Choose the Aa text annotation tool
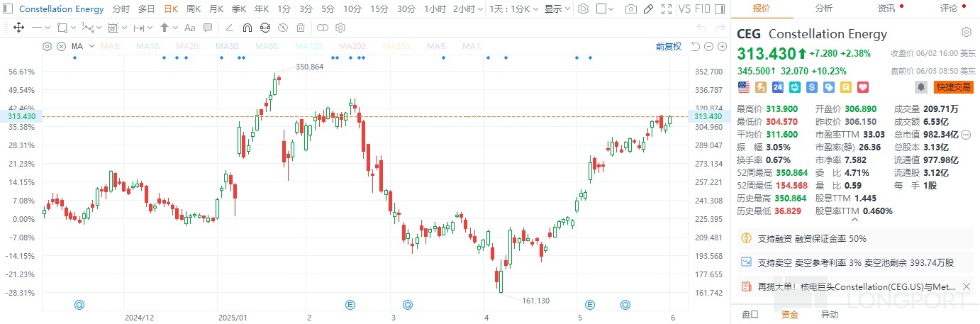 point(189,28)
